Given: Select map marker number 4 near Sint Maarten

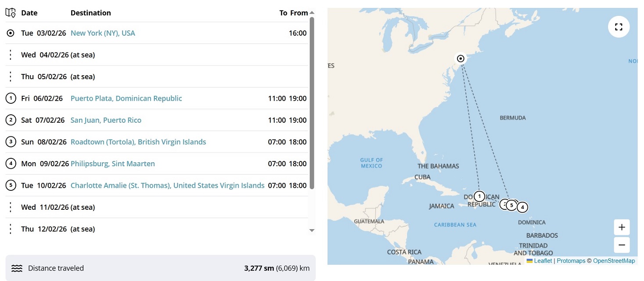Looking at the screenshot, I should click(x=522, y=207).
